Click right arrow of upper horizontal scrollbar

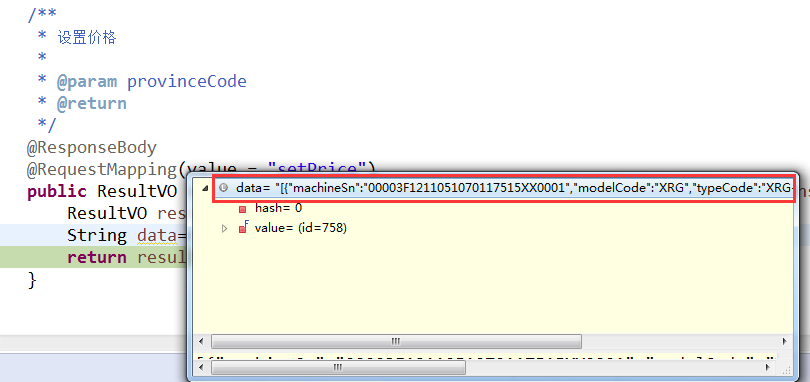[x=785, y=342]
